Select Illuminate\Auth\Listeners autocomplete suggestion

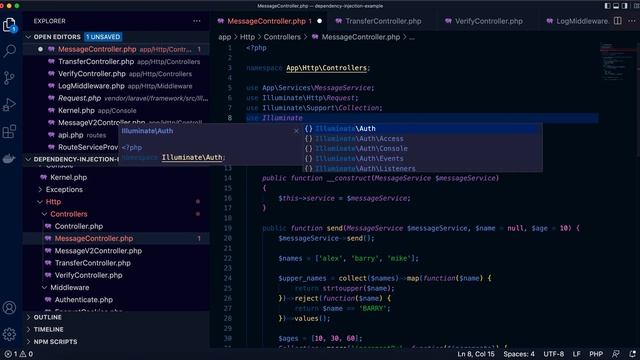click(x=423, y=168)
